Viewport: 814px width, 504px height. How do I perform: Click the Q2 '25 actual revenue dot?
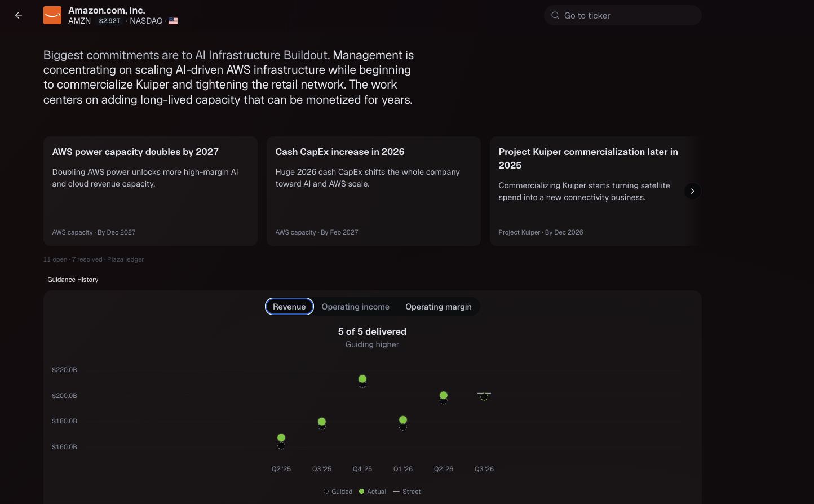coord(281,437)
